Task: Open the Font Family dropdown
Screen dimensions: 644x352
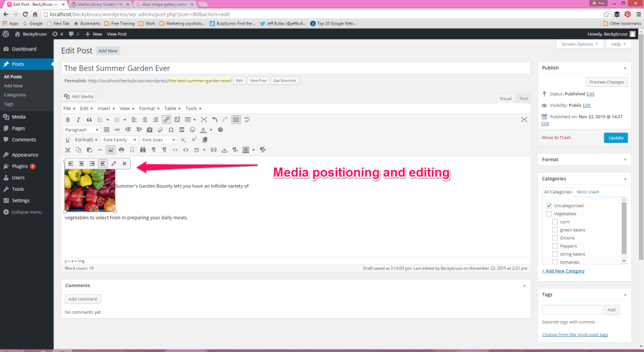Action: click(x=119, y=140)
